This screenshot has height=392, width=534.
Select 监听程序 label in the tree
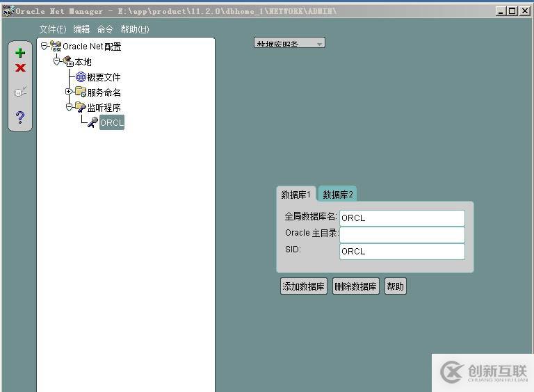click(x=104, y=108)
